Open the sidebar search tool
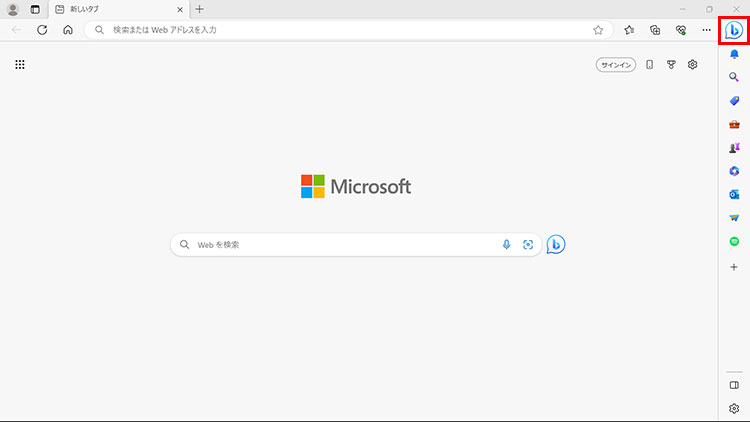This screenshot has width=750, height=422. [x=734, y=77]
